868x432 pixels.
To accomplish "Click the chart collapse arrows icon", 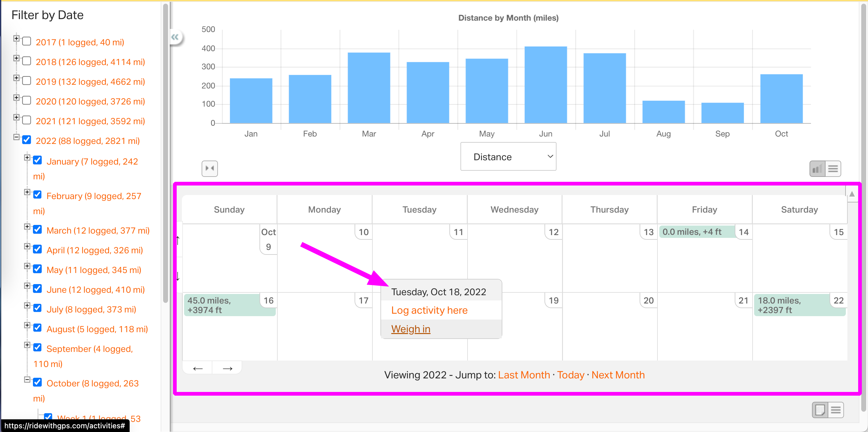I will (210, 168).
